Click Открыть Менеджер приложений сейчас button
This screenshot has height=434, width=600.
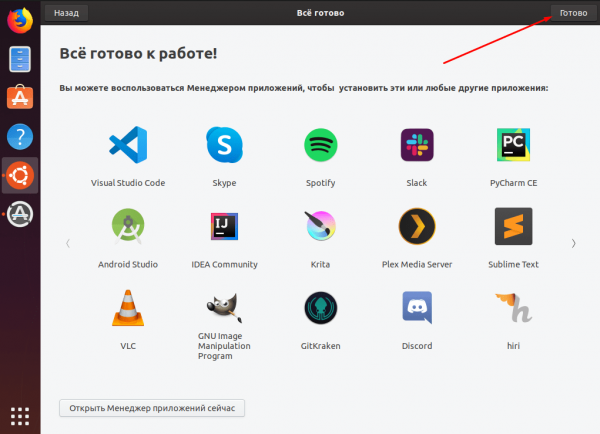(152, 408)
